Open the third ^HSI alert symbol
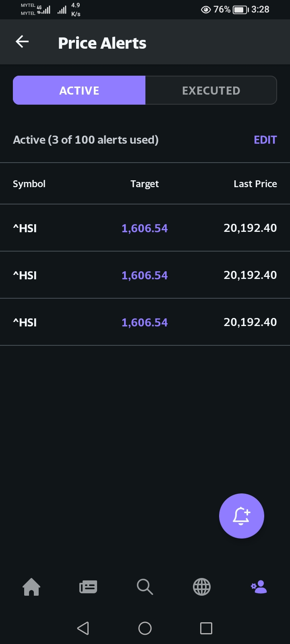Viewport: 290px width, 644px height. point(25,322)
